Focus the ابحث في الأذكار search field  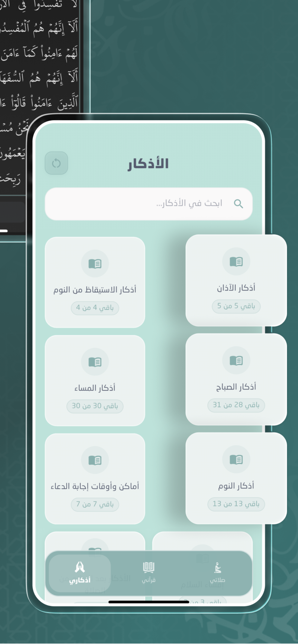(x=149, y=204)
